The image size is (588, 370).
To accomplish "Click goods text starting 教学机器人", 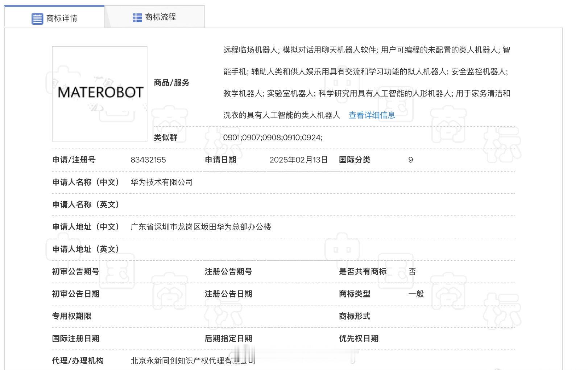I will point(367,94).
